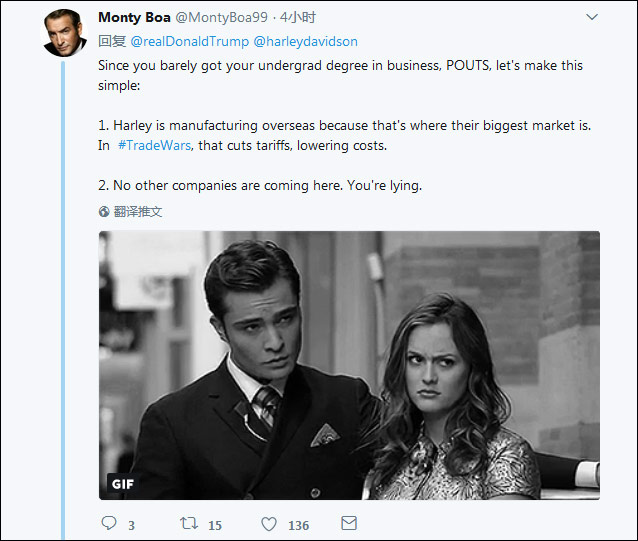
Task: Visit the @realDonaldTrump mention
Action: click(189, 41)
